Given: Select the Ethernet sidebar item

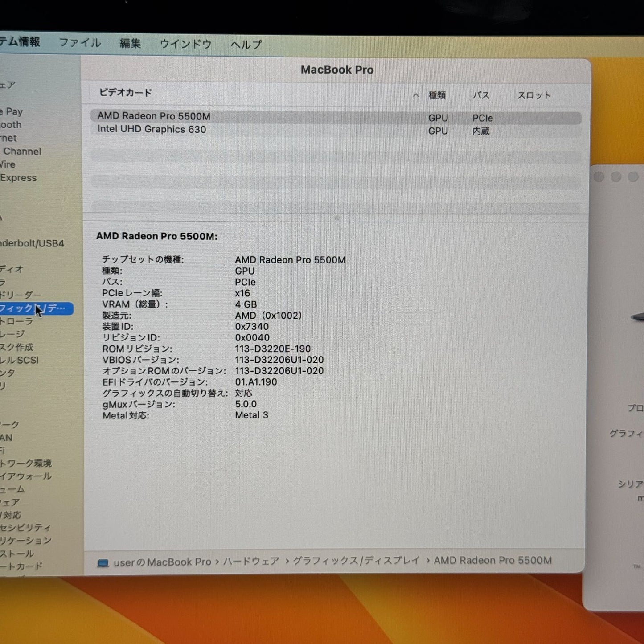Looking at the screenshot, I should click(8, 138).
